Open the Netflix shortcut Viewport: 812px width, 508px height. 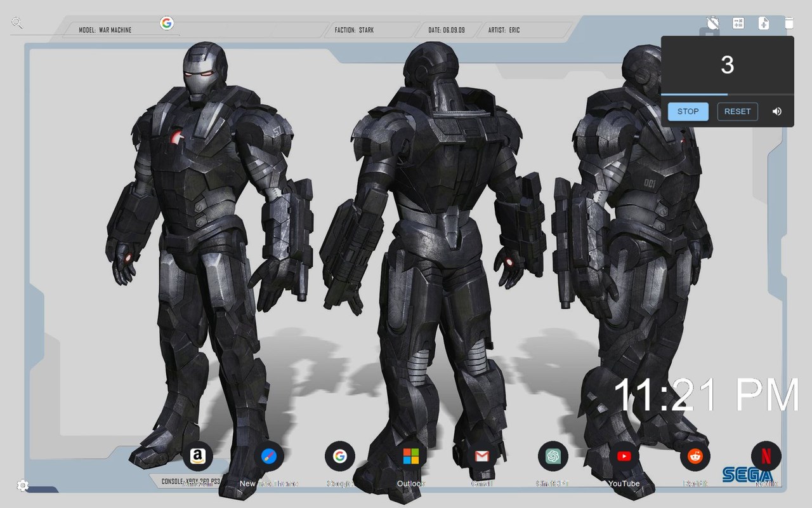[766, 457]
